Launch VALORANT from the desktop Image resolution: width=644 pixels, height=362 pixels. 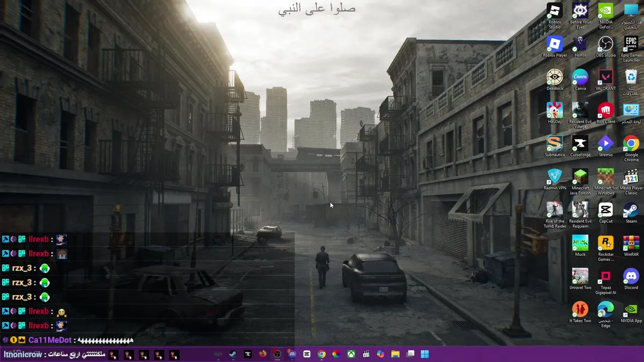606,80
